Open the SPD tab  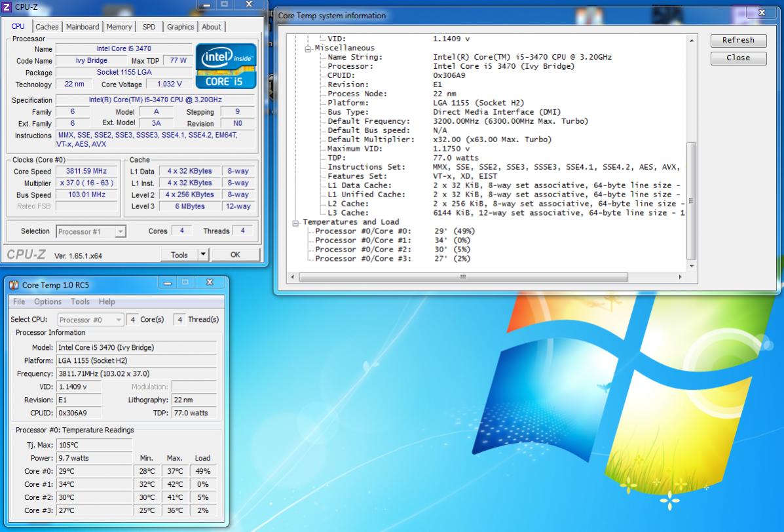[149, 27]
